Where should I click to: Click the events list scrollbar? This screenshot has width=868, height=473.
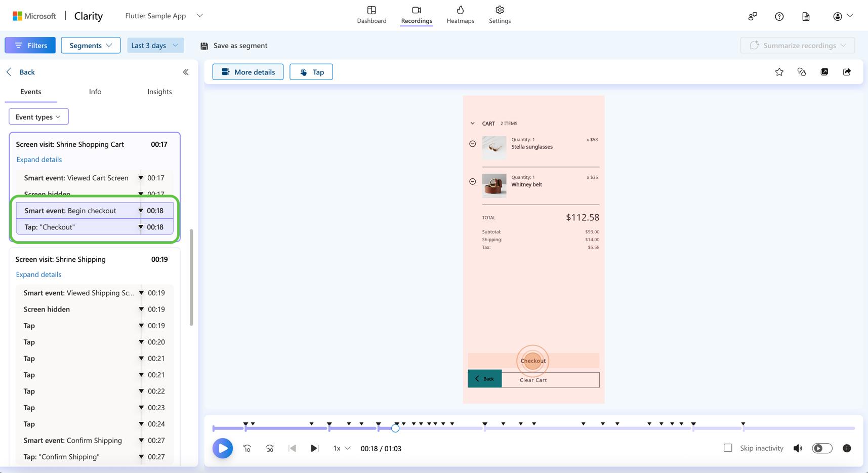(191, 278)
